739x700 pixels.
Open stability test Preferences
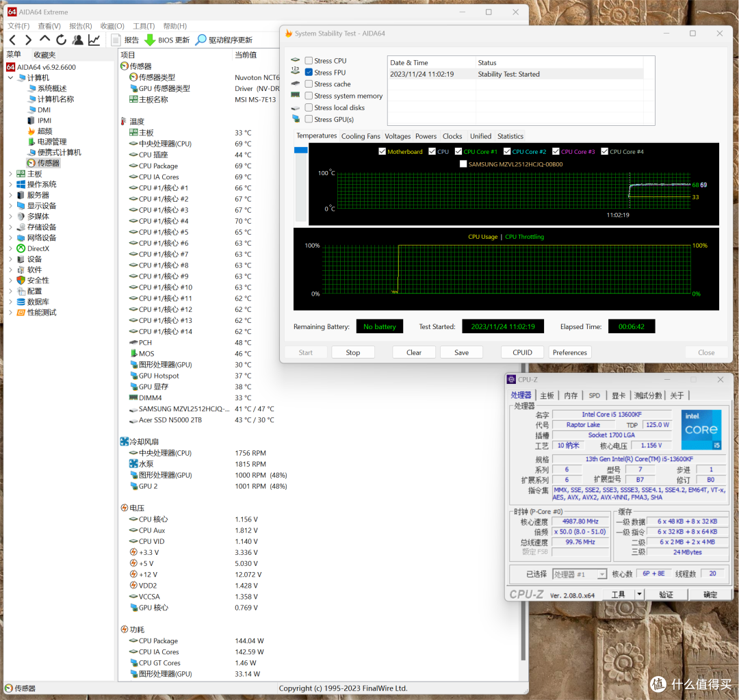point(570,352)
